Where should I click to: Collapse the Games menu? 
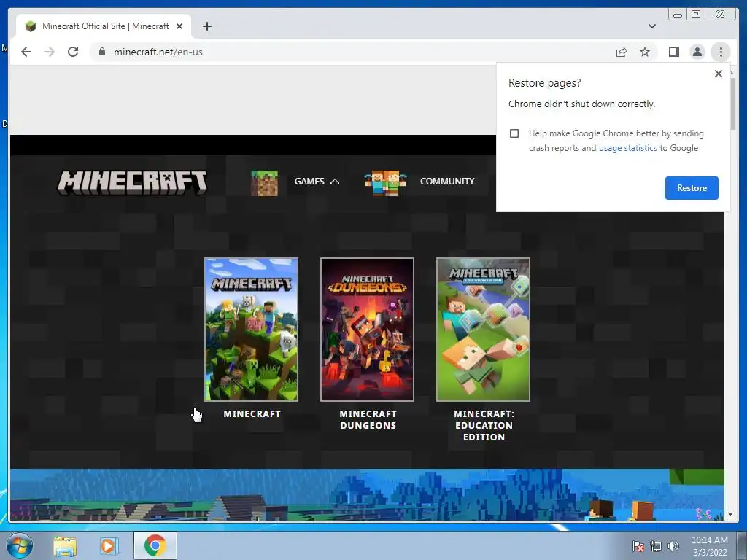(x=309, y=182)
